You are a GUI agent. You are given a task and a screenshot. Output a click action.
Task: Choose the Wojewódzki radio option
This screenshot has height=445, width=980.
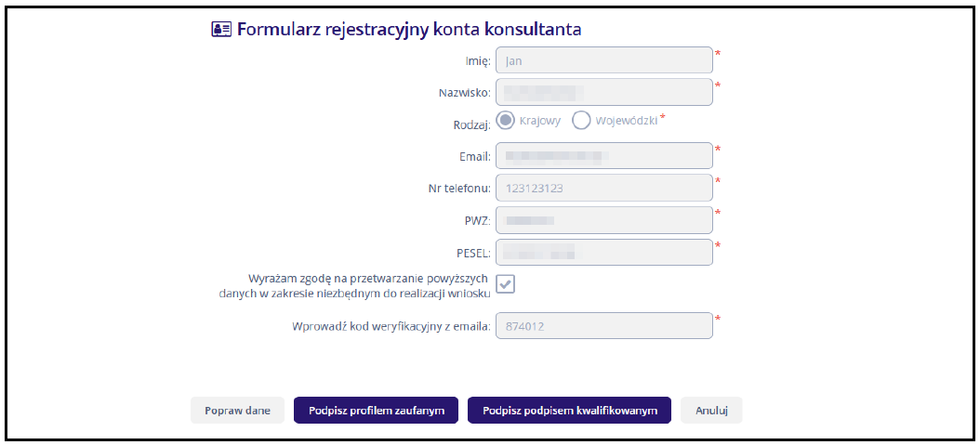coord(581,120)
